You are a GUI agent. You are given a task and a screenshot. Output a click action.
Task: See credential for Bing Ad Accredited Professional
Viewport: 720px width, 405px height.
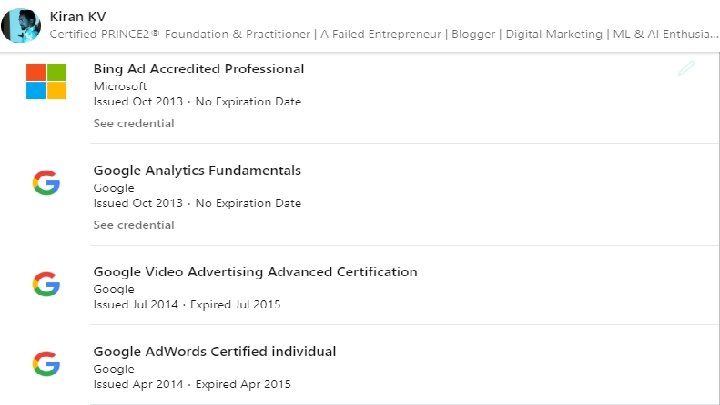point(134,123)
